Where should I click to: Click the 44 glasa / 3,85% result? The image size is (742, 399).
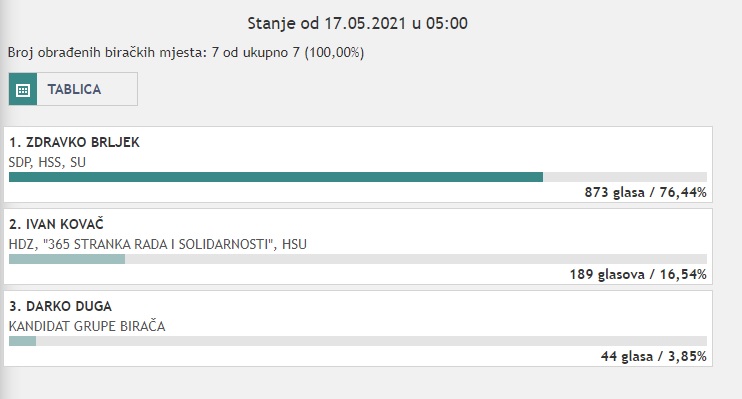[x=654, y=356]
